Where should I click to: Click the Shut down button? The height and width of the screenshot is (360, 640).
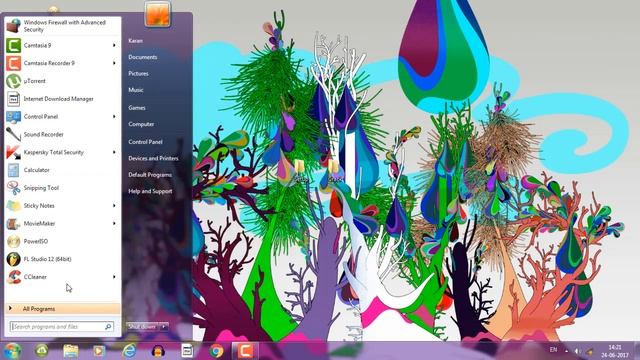(143, 327)
